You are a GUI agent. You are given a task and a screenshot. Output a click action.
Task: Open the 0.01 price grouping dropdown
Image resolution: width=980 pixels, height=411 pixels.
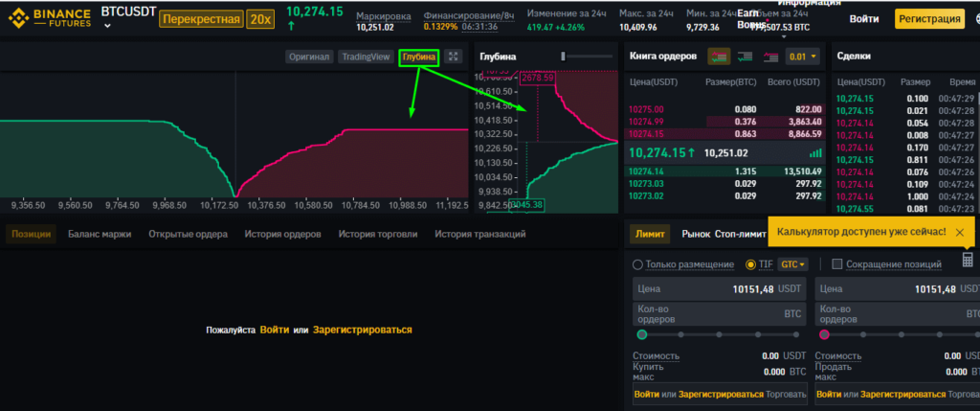[x=803, y=57]
